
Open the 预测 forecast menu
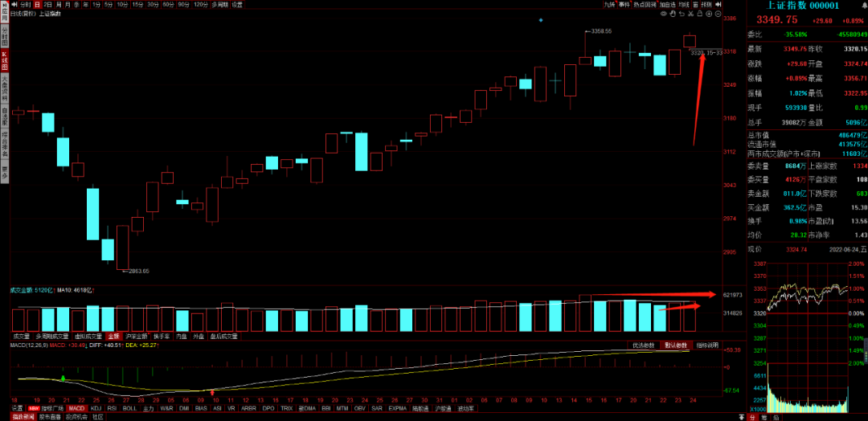pyautogui.click(x=706, y=5)
